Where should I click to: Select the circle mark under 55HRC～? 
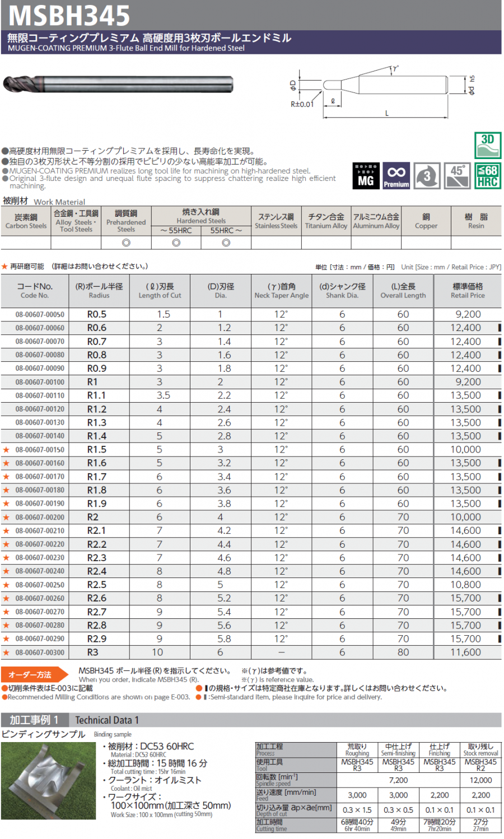tap(226, 243)
